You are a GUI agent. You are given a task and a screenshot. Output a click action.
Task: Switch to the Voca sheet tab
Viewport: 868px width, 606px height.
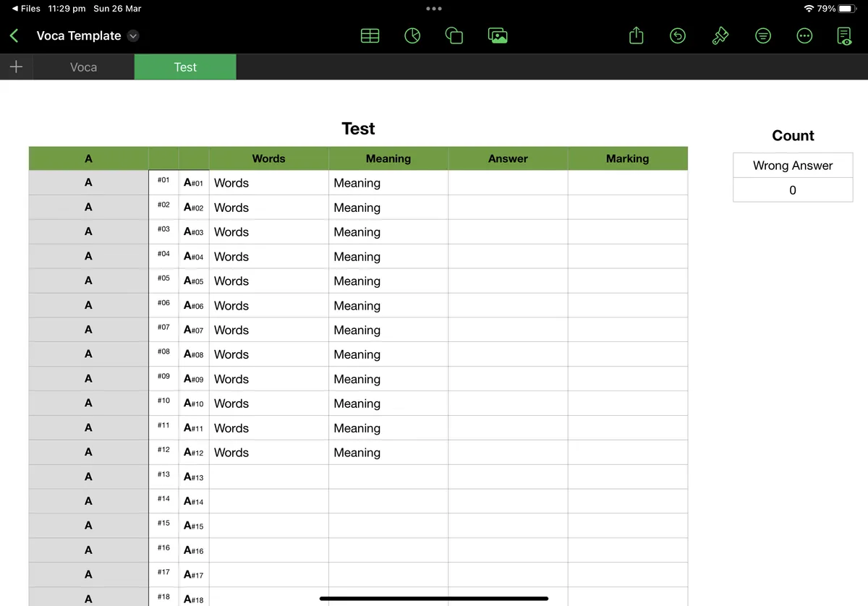[x=83, y=67]
